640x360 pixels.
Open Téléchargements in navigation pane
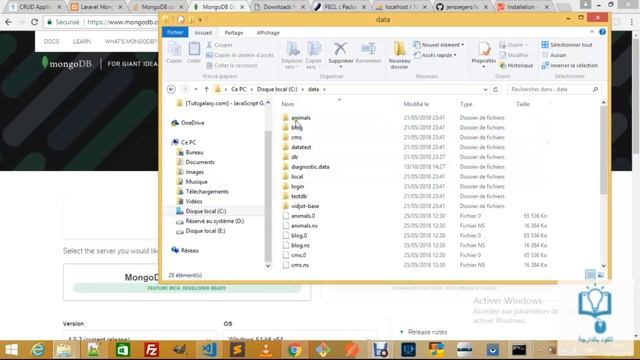(207, 192)
